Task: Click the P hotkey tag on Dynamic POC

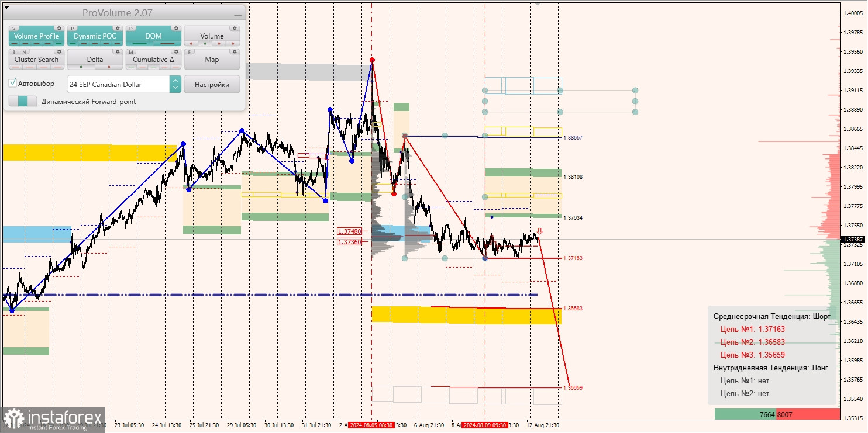Action: coord(73,28)
